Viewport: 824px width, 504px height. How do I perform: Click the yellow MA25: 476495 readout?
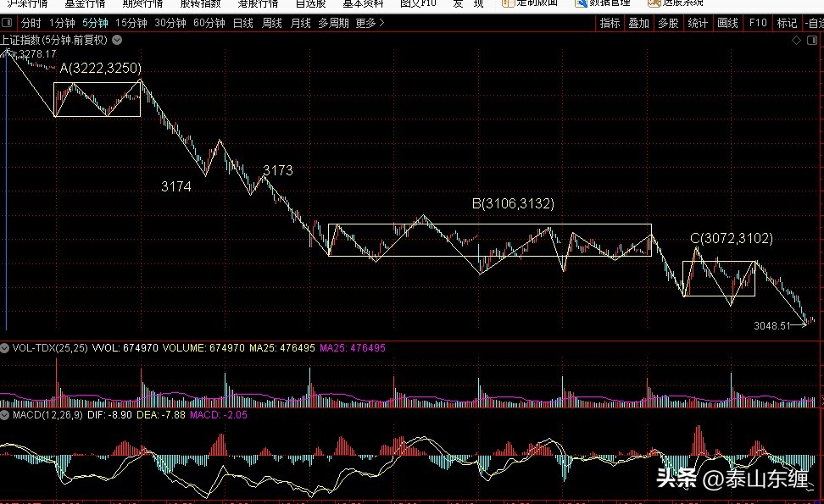(282, 348)
